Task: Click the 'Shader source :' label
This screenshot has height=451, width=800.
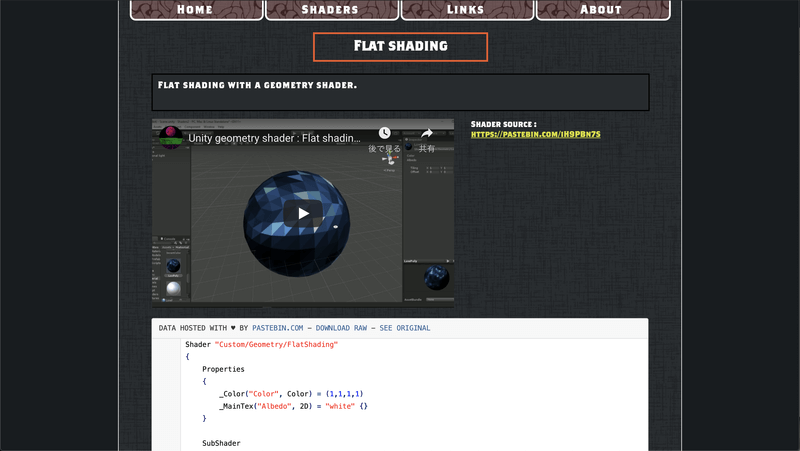Action: tap(504, 124)
